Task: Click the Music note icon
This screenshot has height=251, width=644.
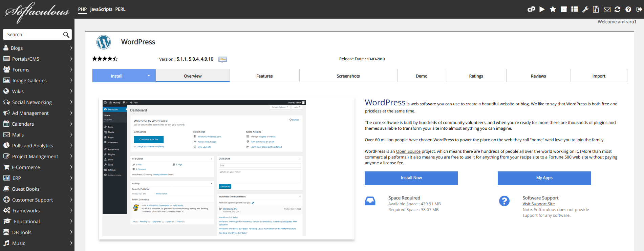Action: point(6,243)
